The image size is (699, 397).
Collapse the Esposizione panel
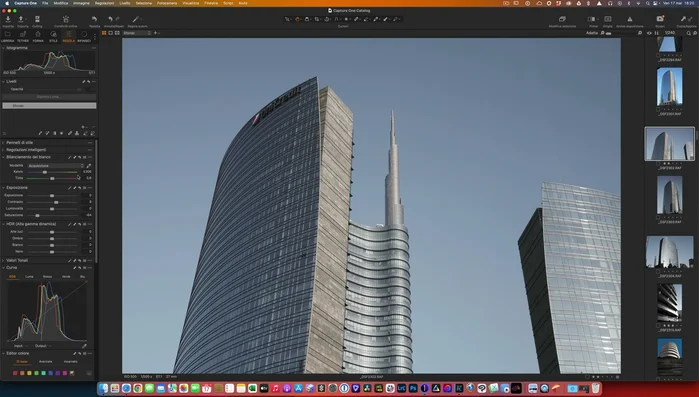pos(4,188)
